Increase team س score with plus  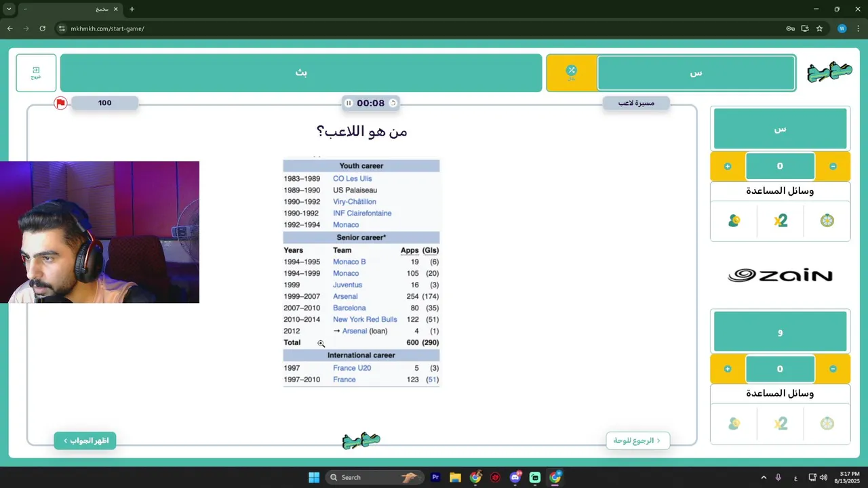728,166
